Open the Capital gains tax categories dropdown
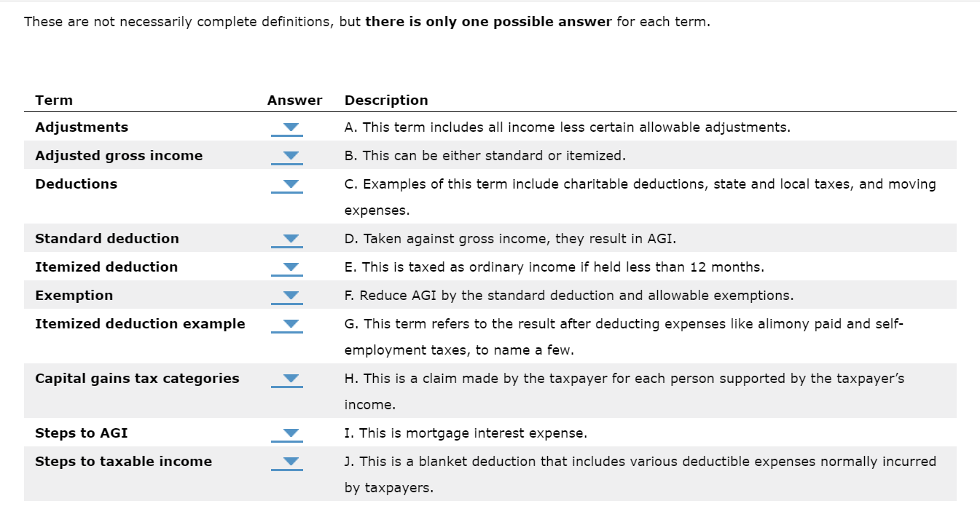 (289, 378)
